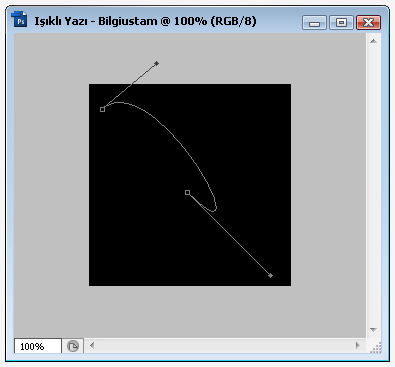The height and width of the screenshot is (367, 395).
Task: Select the path anchor point near canvas center
Action: click(x=188, y=193)
